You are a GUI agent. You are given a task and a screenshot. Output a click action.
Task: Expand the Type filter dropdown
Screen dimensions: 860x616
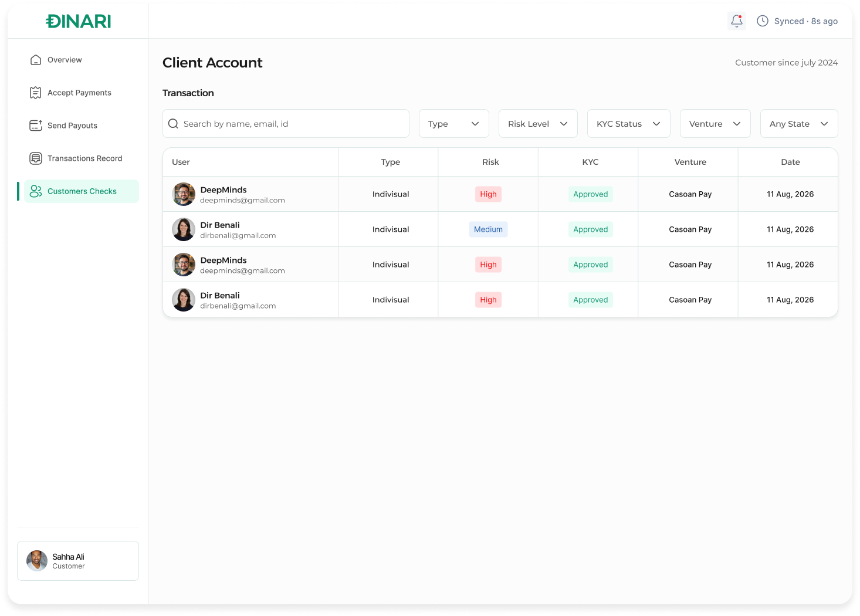pos(454,124)
